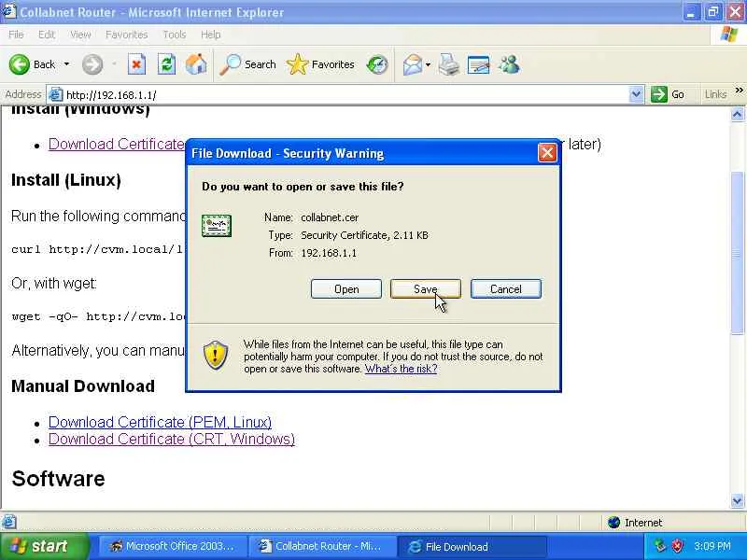This screenshot has height=560, width=747.
Task: Refresh the page with the green arrows icon
Action: pos(167,64)
